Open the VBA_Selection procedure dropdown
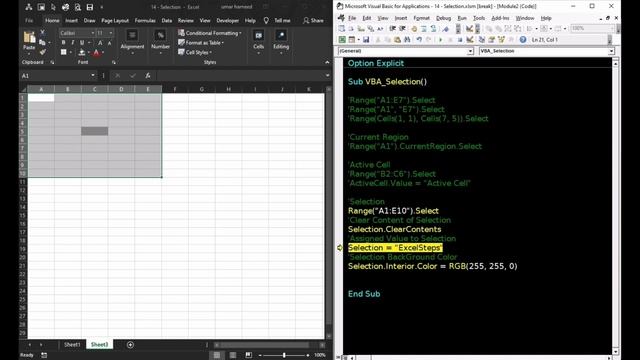The image size is (640, 360). pos(611,51)
